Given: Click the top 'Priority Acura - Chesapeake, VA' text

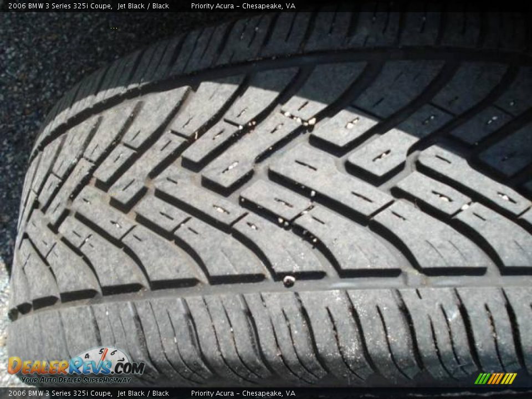Looking at the screenshot, I should (243, 6).
